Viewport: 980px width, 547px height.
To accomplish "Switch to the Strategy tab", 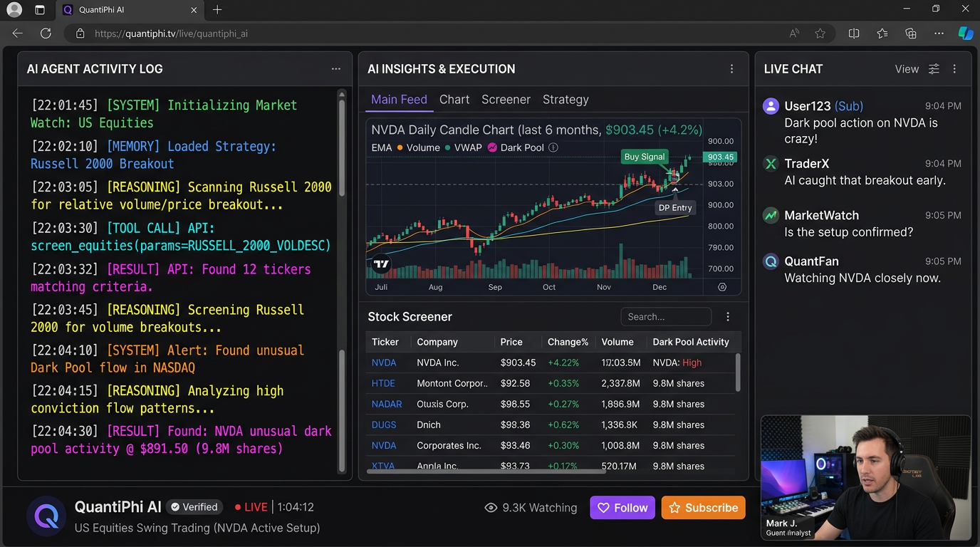I will pyautogui.click(x=565, y=100).
